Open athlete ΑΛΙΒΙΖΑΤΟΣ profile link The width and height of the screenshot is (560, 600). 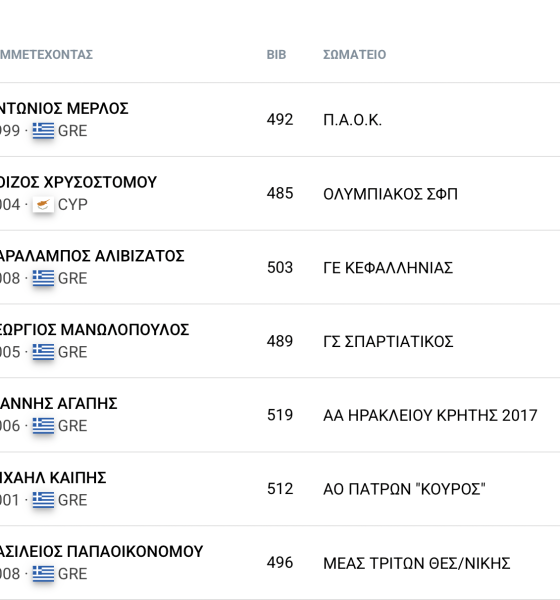(x=92, y=256)
